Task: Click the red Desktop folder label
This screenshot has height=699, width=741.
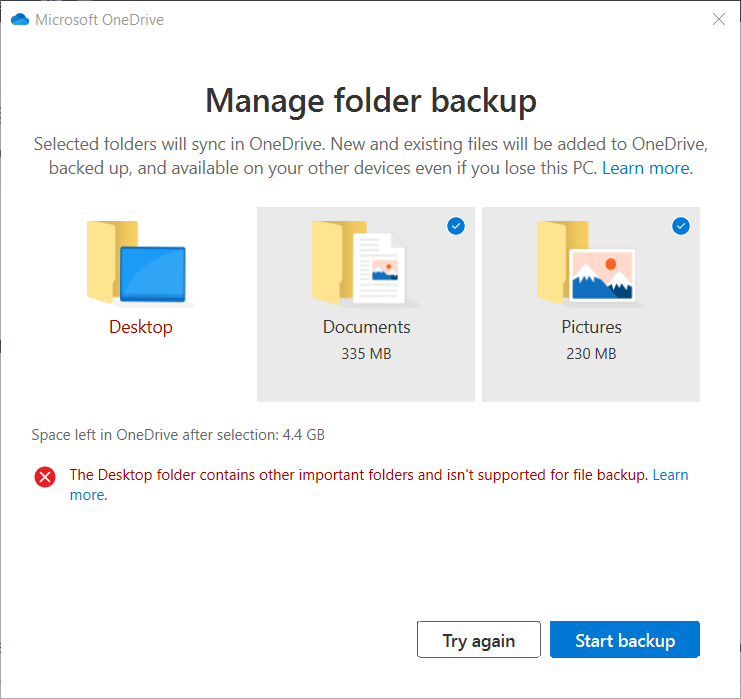Action: [x=141, y=327]
